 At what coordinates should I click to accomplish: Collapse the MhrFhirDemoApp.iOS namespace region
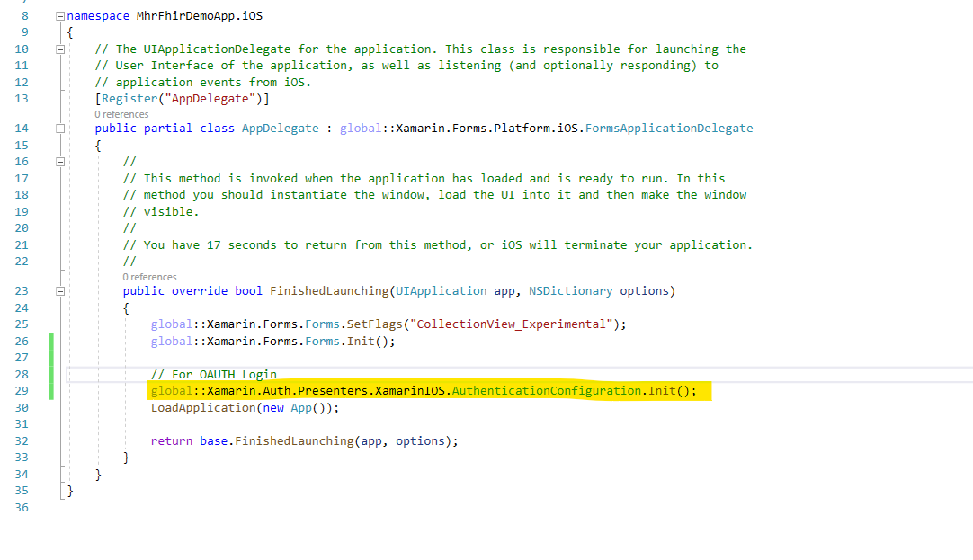58,15
